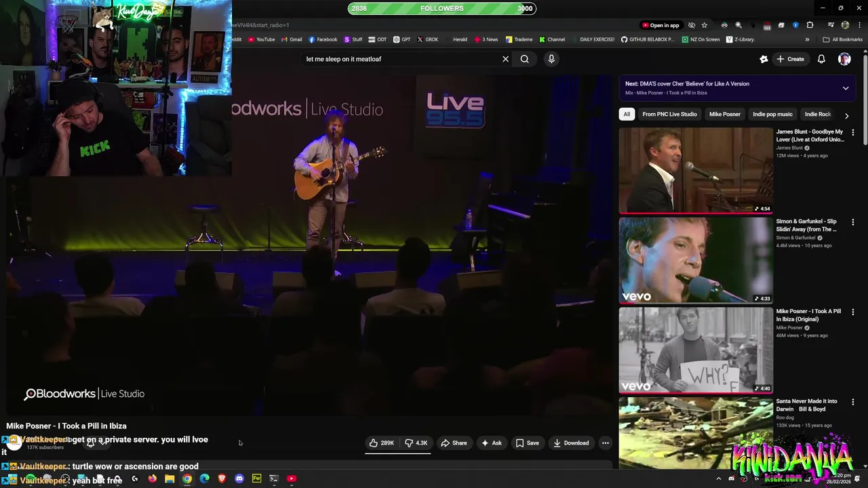868x488 pixels.
Task: Click the Ask button under video
Action: point(491,443)
